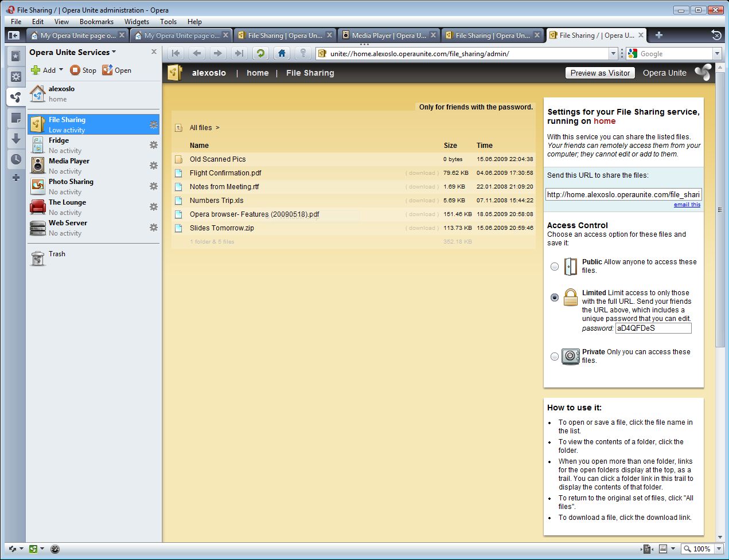
Task: Click the Fridge service settings gear
Action: [153, 145]
